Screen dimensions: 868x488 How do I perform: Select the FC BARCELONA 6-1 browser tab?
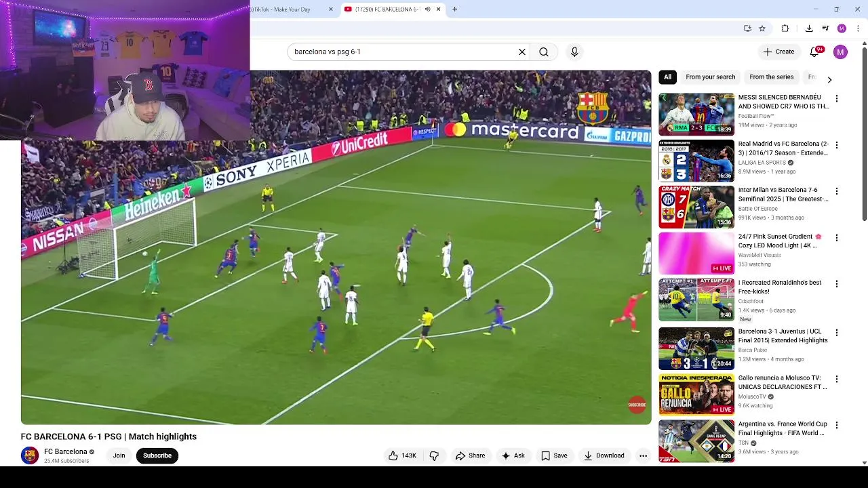(x=387, y=9)
